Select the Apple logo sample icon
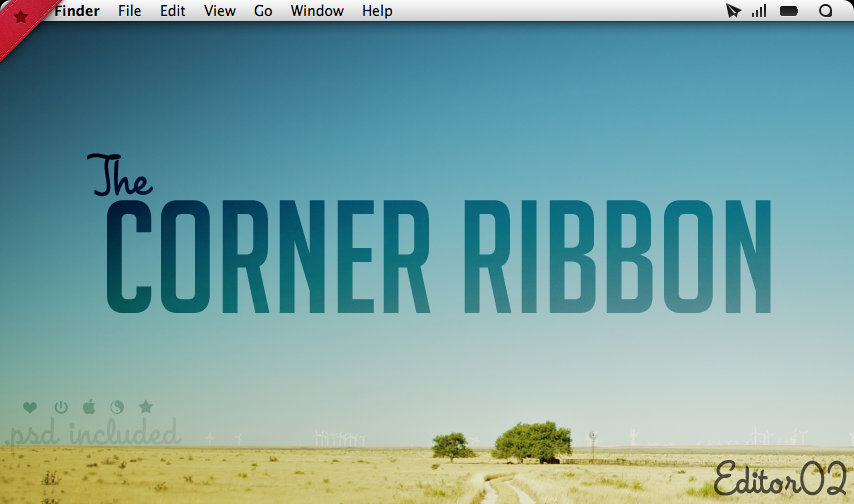The height and width of the screenshot is (504, 854). pos(89,406)
